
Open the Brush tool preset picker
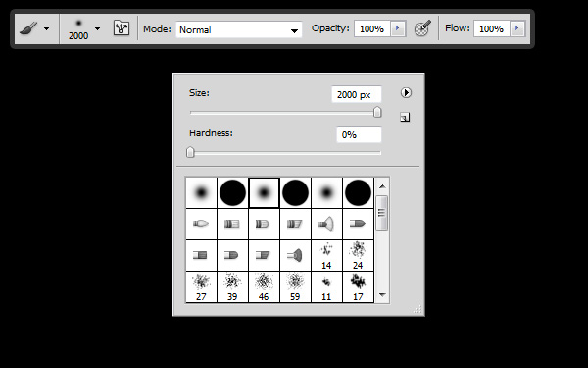34,28
